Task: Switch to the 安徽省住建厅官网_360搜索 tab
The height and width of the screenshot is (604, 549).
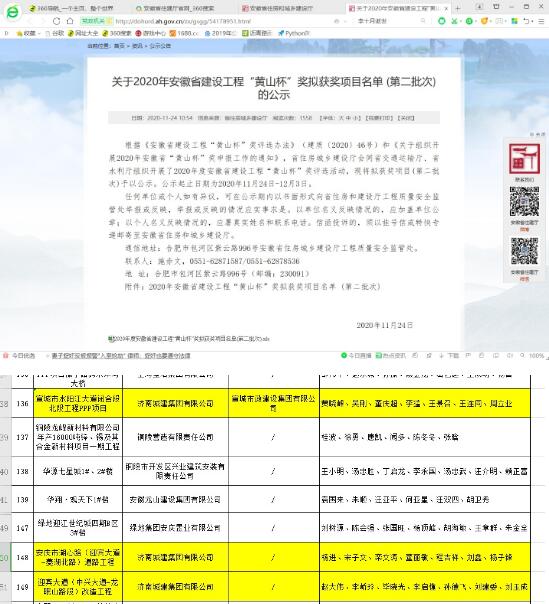Action: [175, 8]
